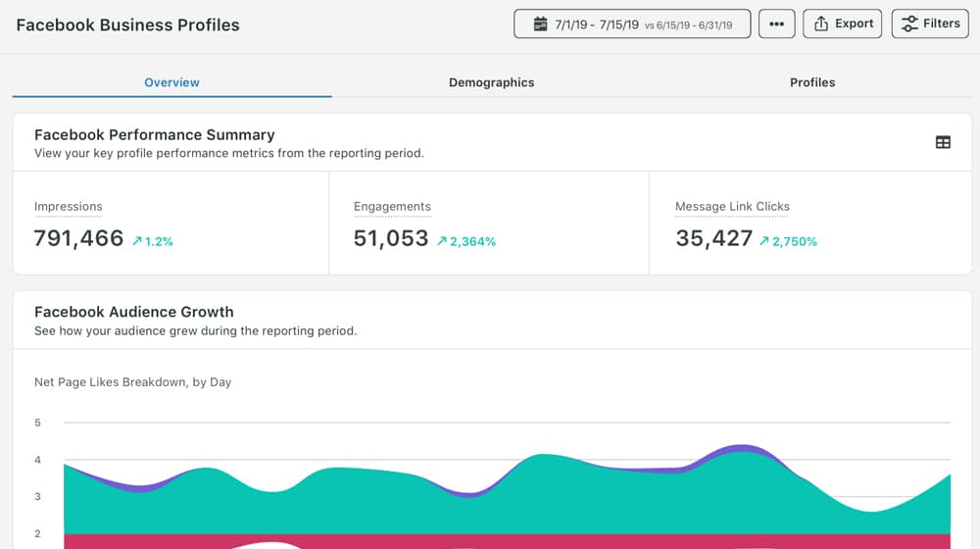
Task: Click the Impressions metric label
Action: [x=69, y=207]
